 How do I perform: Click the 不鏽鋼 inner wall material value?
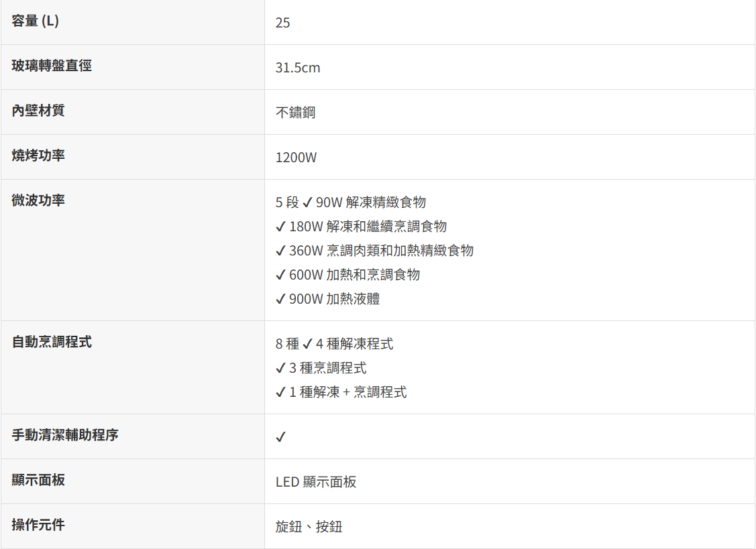[x=295, y=113]
